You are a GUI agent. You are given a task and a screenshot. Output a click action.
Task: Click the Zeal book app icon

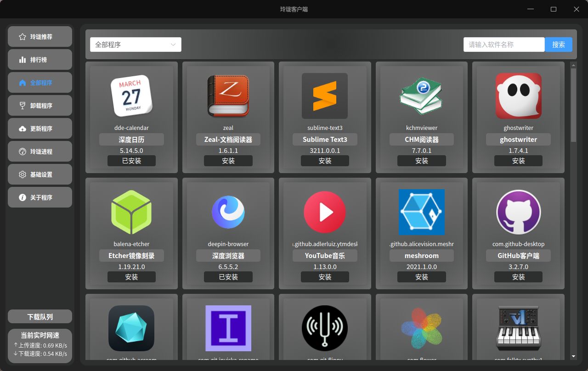click(228, 96)
